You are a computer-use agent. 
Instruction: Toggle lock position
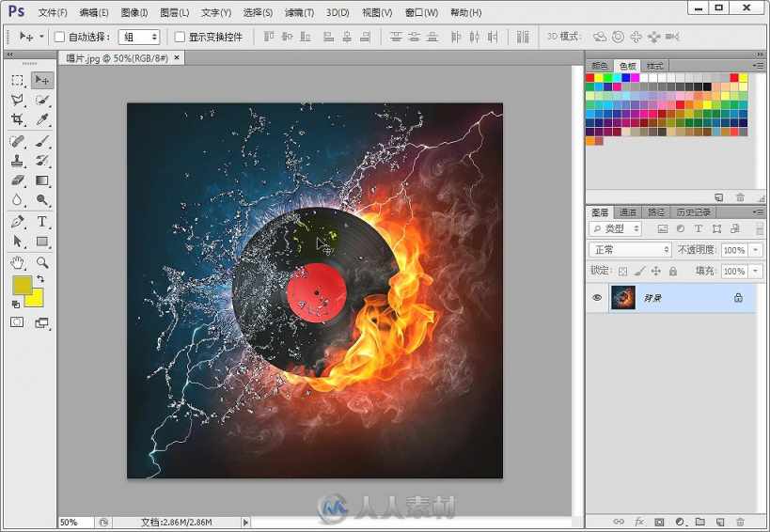tap(656, 271)
